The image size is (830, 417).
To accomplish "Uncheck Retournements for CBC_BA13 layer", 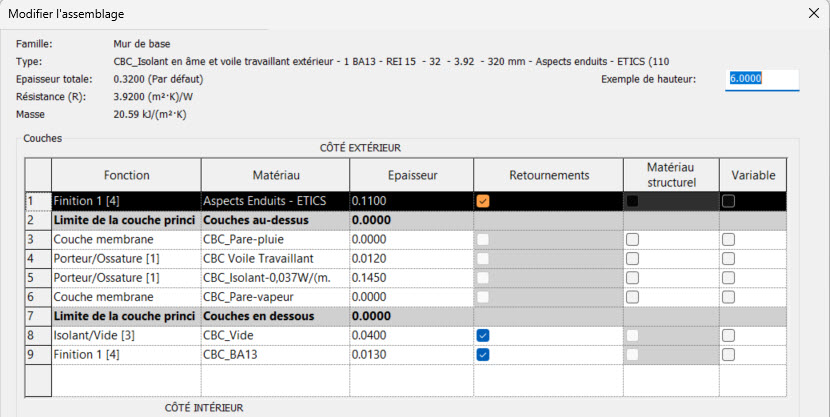I will click(484, 354).
